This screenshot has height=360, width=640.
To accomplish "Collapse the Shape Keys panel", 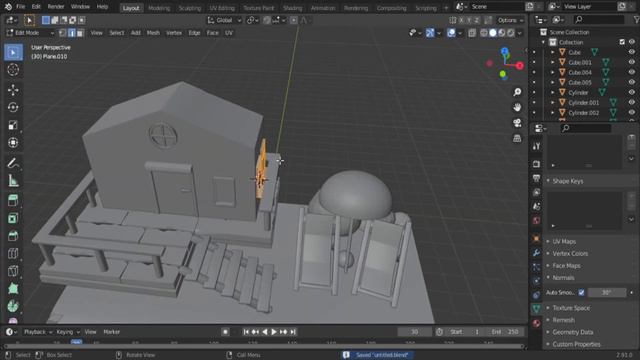I will (567, 181).
